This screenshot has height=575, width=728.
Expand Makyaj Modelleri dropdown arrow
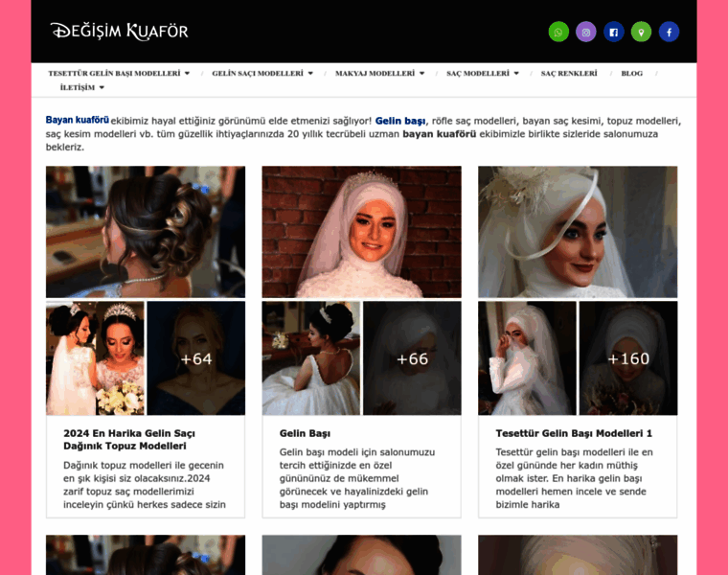click(422, 74)
